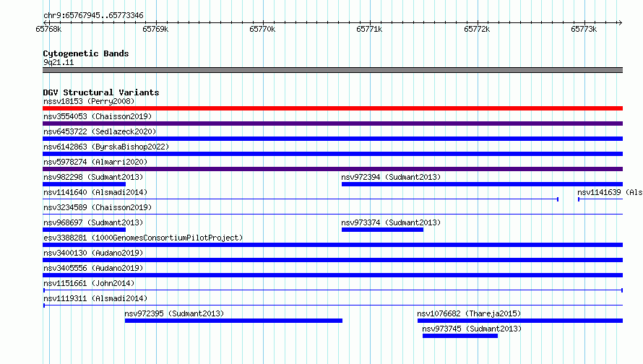
Task: Click the 9q21.11 cytogenetic band bar
Action: point(332,70)
